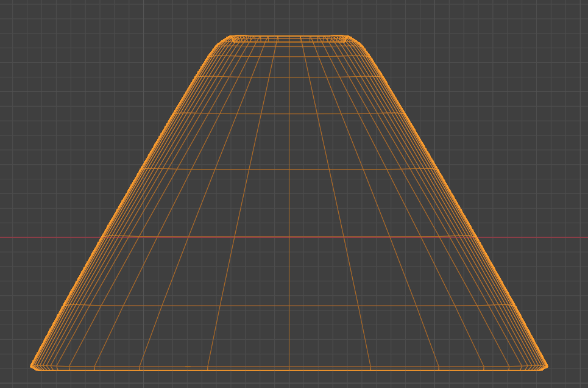Click empty grid area below mesh's bottom edge

(x=289, y=381)
